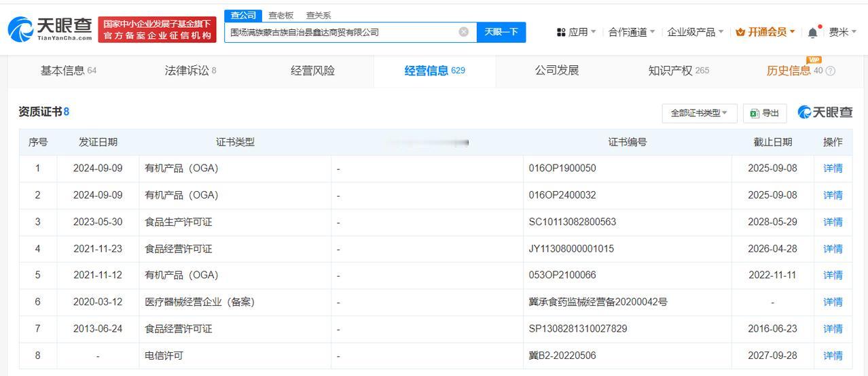Image resolution: width=868 pixels, height=376 pixels.
Task: Expand the 企业级产品 dropdown
Action: tap(695, 32)
